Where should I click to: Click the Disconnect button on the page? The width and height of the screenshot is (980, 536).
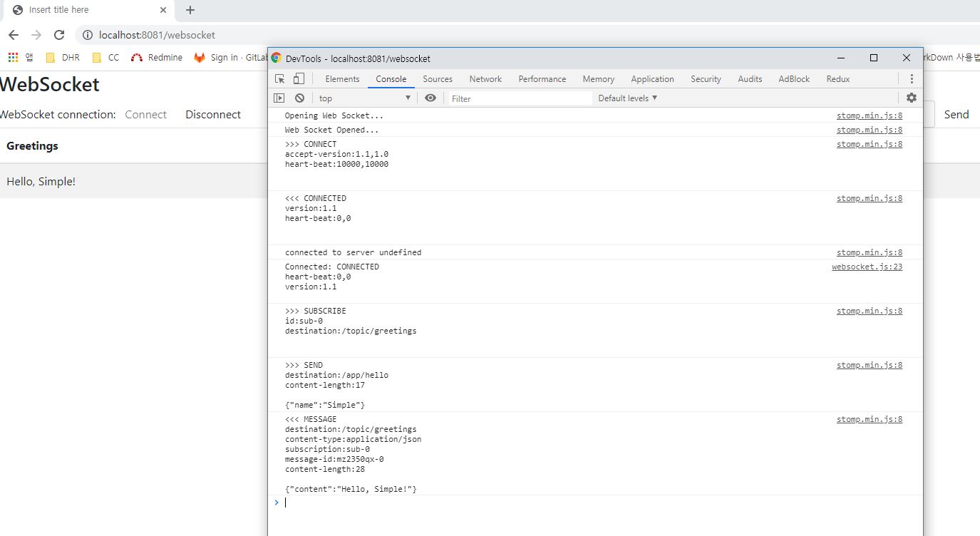coord(213,115)
